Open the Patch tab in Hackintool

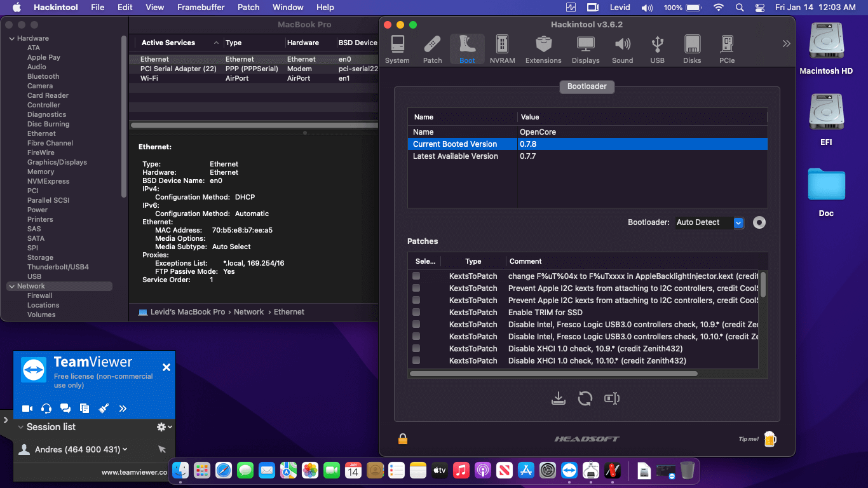(x=432, y=50)
